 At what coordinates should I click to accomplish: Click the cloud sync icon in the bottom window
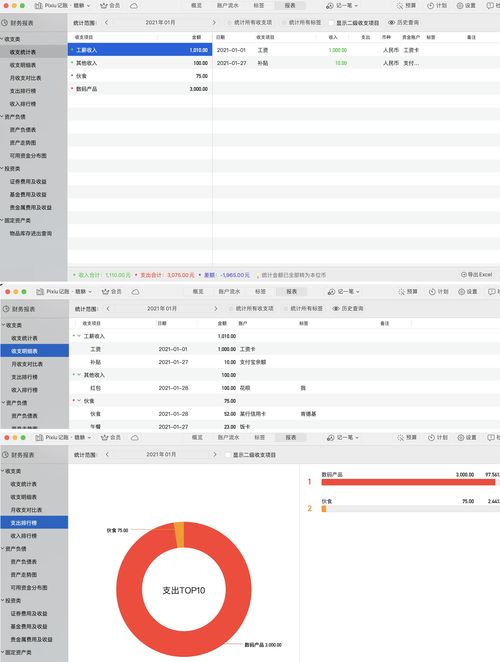135,438
